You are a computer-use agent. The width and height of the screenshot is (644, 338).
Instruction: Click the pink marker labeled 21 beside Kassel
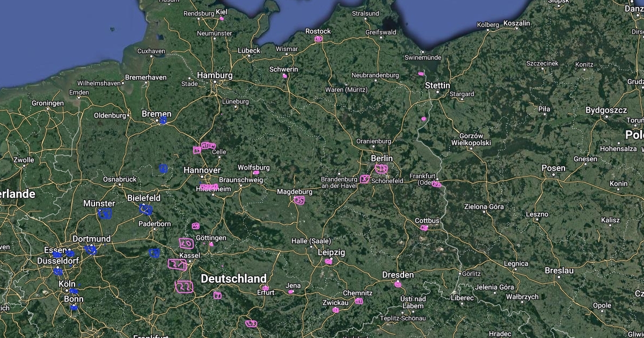(177, 264)
